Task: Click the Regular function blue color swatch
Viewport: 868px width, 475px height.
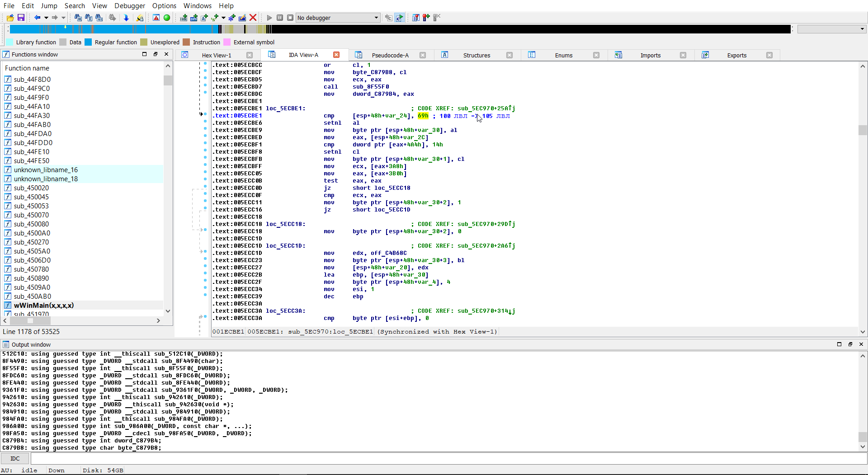Action: pyautogui.click(x=88, y=42)
